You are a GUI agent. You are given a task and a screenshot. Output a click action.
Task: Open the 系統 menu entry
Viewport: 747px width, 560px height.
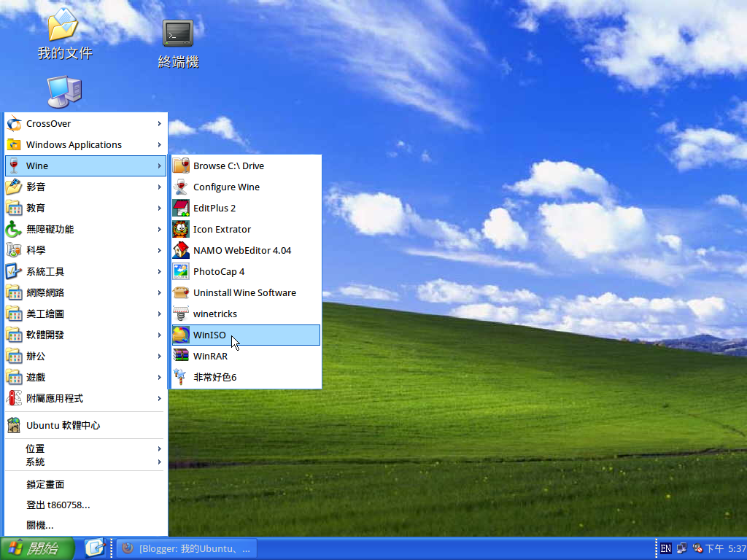tap(86, 462)
